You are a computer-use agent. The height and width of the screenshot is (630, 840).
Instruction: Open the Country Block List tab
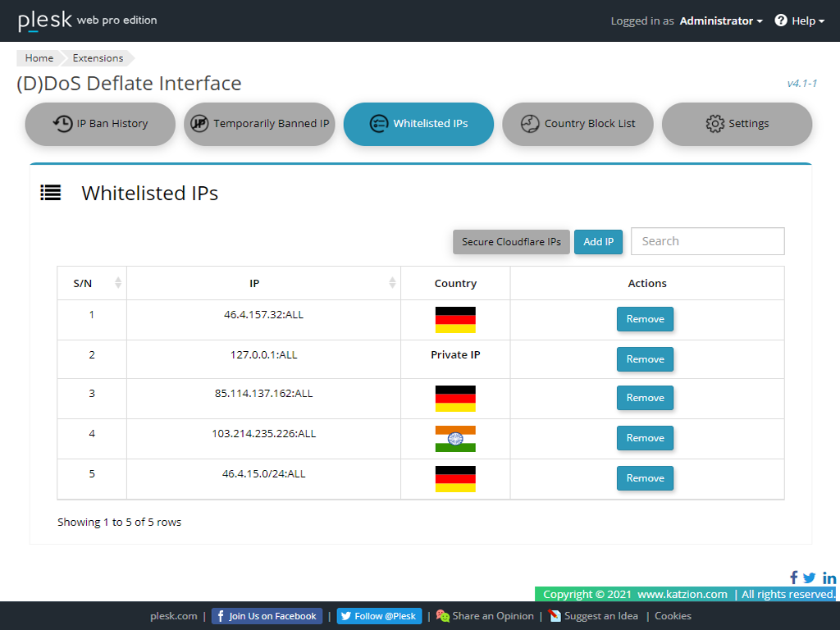pyautogui.click(x=577, y=124)
